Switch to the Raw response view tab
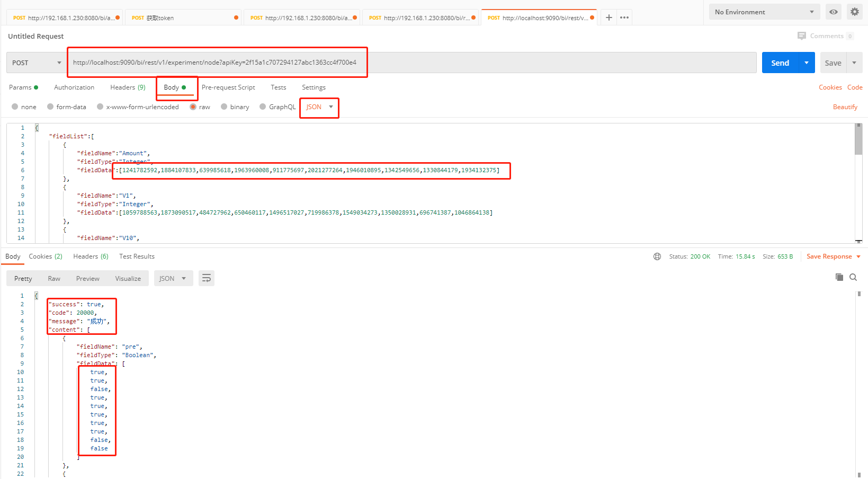Screen dimensions: 868x479 [x=53, y=278]
